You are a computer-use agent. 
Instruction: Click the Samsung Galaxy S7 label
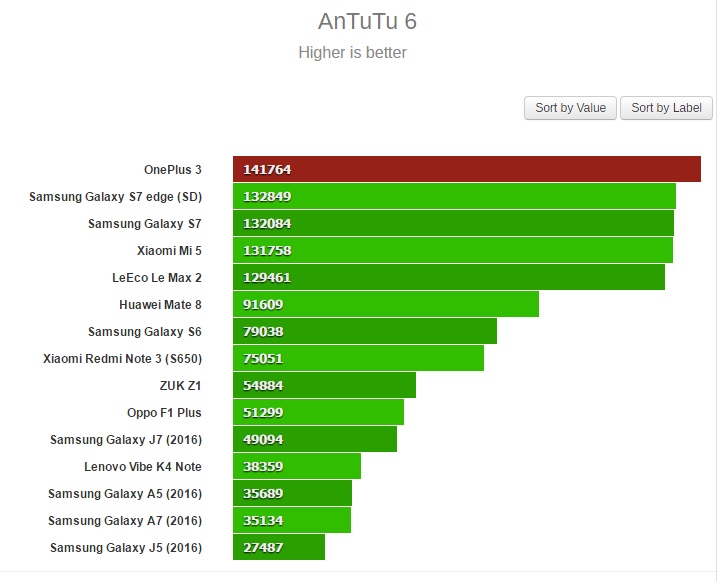pyautogui.click(x=144, y=224)
